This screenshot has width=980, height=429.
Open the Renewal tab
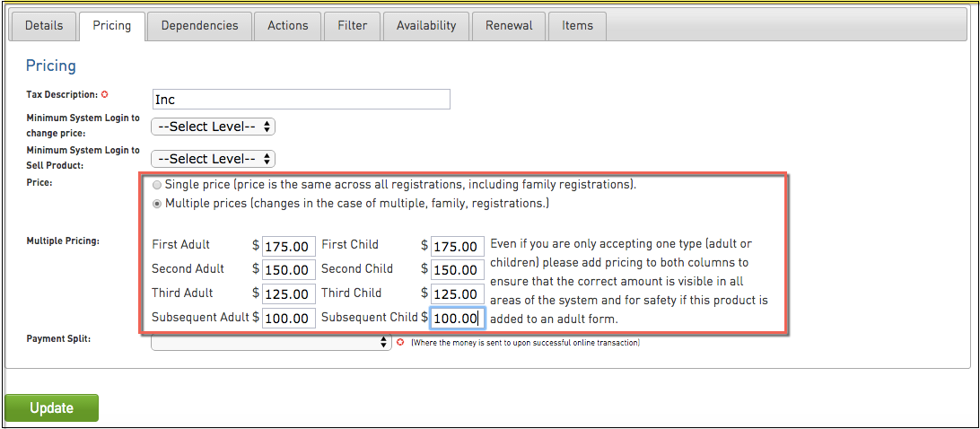pyautogui.click(x=509, y=25)
